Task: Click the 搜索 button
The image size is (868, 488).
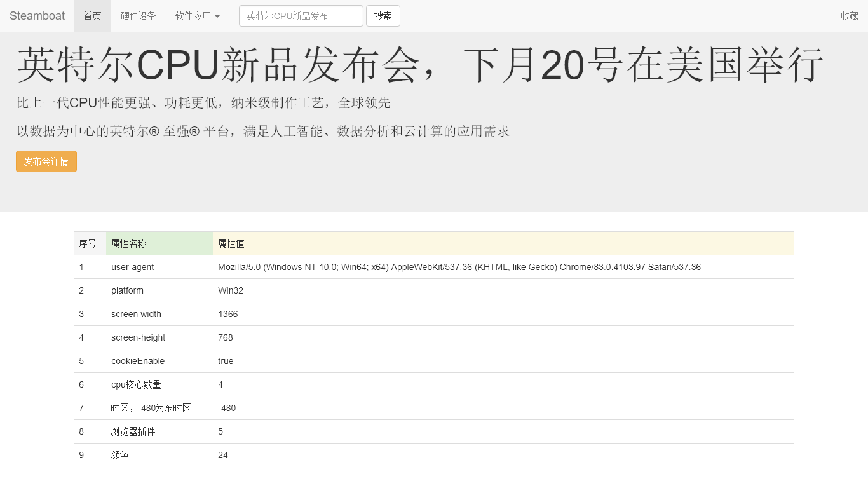Action: point(383,16)
